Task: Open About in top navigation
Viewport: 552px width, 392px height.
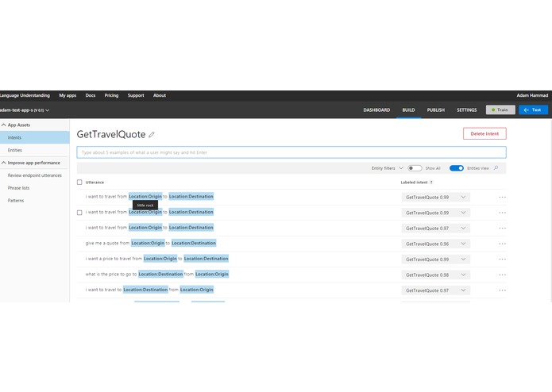Action: [160, 95]
